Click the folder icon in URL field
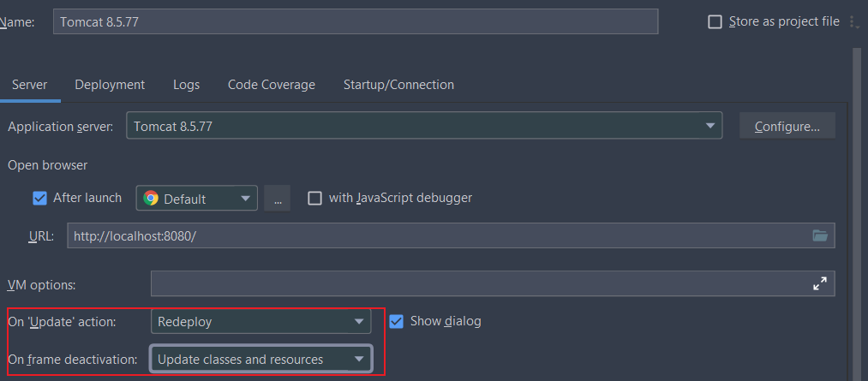This screenshot has width=868, height=381. (x=820, y=235)
